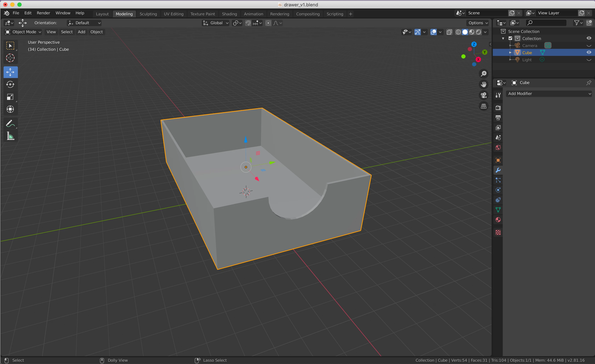Toggle camera view button in viewport

tap(483, 95)
